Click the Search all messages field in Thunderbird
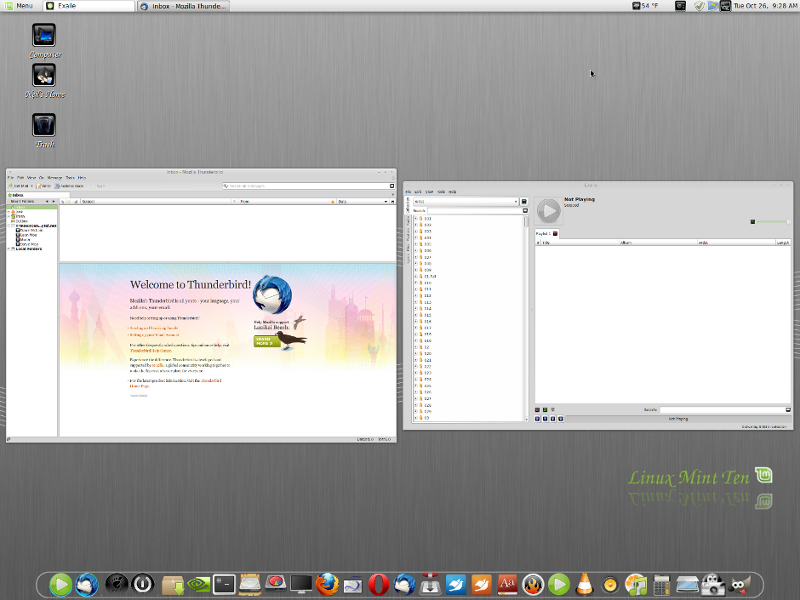Viewport: 800px width, 600px height. click(x=306, y=186)
